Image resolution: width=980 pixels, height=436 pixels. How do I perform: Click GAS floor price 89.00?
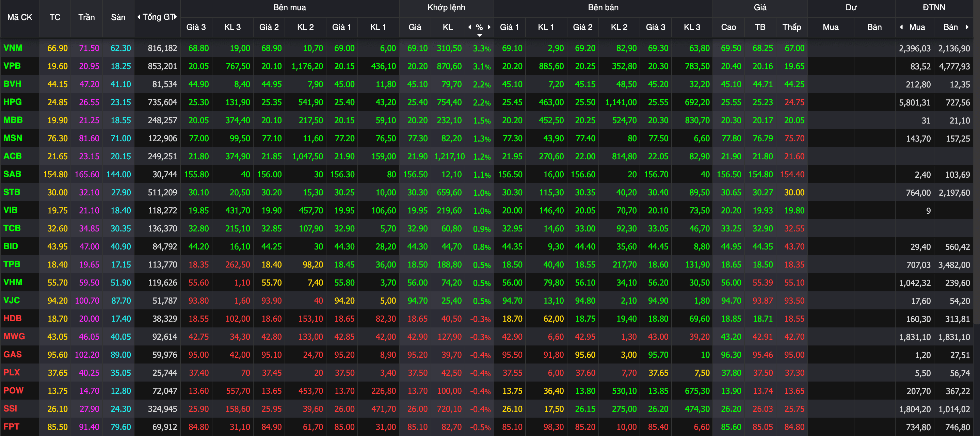click(x=121, y=355)
